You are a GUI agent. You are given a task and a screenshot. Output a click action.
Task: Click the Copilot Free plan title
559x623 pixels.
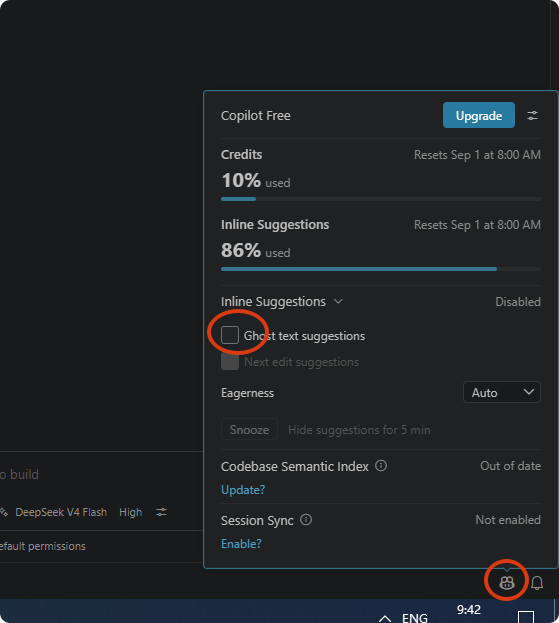click(x=255, y=116)
